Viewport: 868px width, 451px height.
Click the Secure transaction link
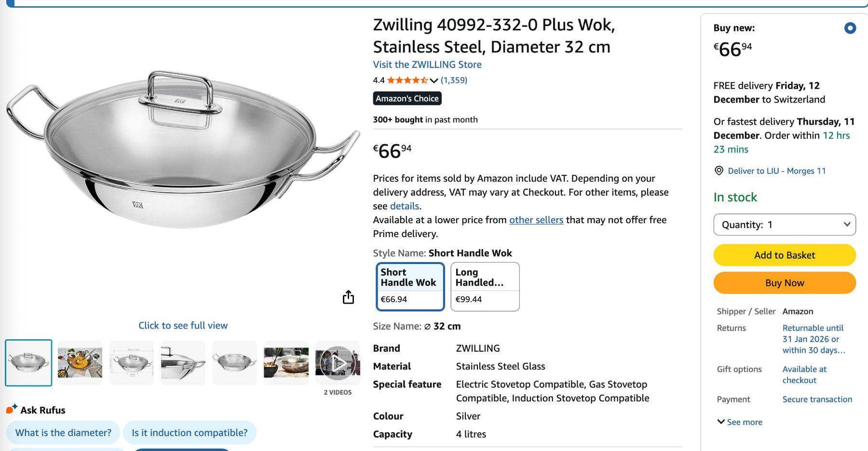click(x=818, y=399)
